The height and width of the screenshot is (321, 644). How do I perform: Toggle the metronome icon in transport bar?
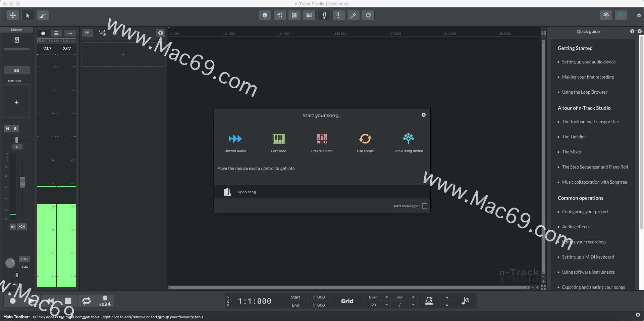pos(429,301)
